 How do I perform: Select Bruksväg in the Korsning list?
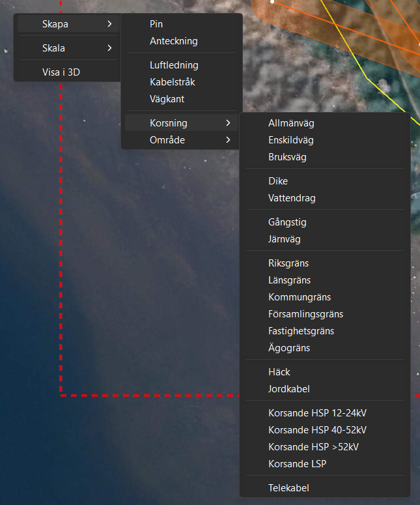coord(325,157)
